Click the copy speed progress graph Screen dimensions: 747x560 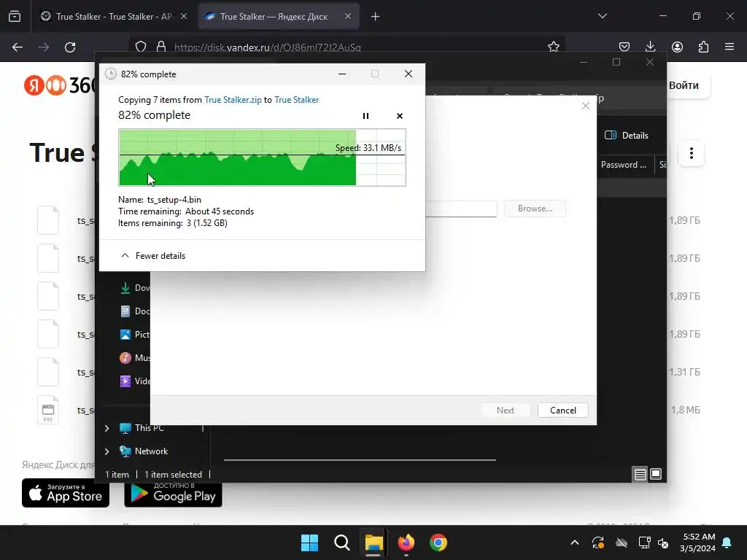point(262,157)
